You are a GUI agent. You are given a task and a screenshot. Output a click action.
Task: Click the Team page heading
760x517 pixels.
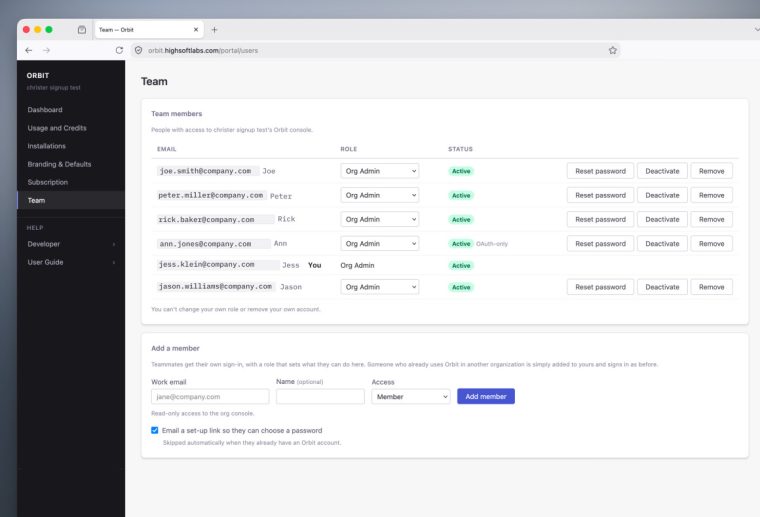[x=154, y=81]
